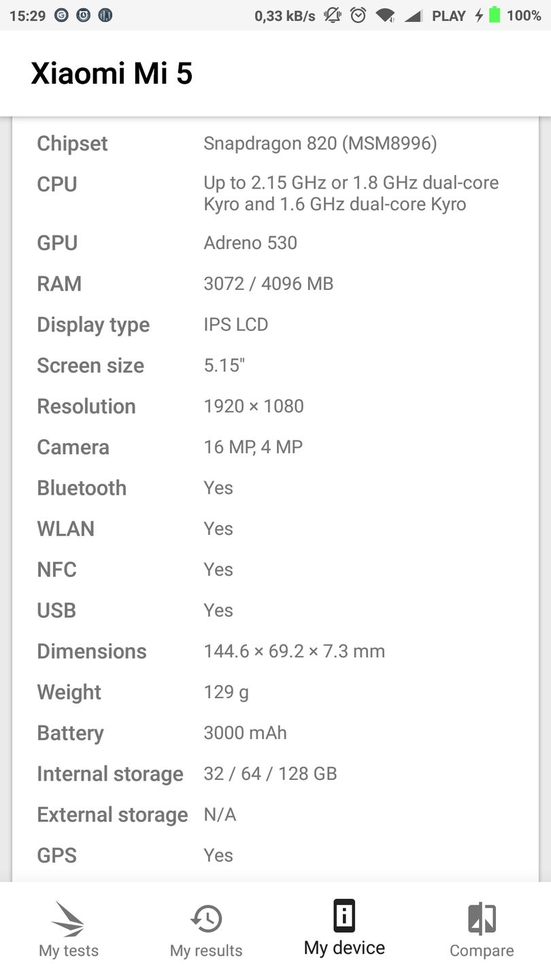
Task: Tap the CPU specification text
Action: [351, 193]
